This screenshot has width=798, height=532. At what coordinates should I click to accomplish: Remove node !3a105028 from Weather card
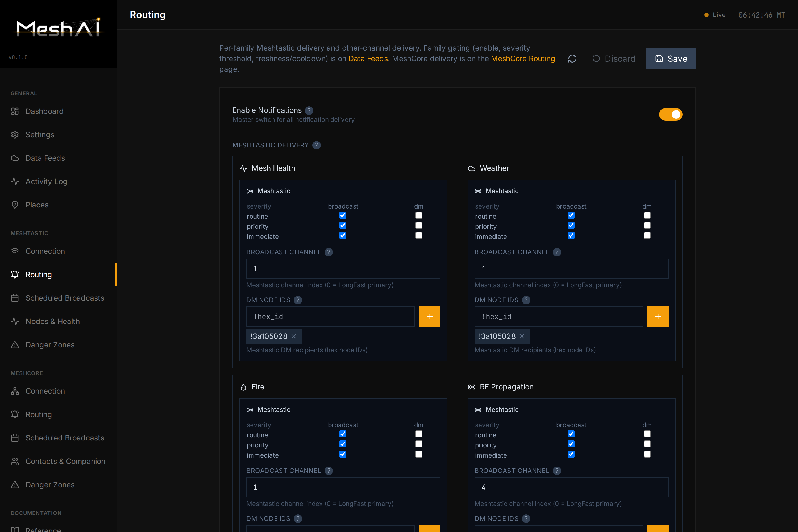[x=522, y=336]
